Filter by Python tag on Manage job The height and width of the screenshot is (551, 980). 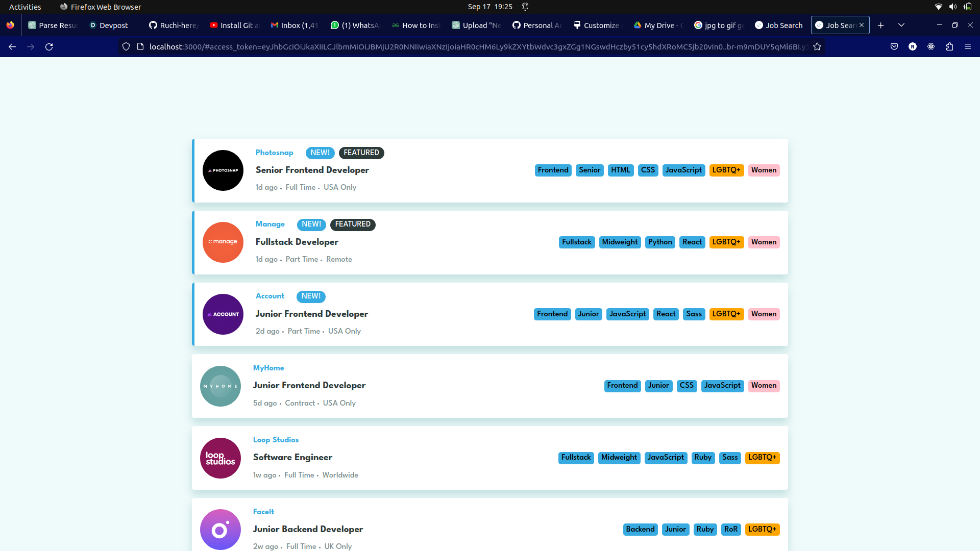[x=660, y=242]
